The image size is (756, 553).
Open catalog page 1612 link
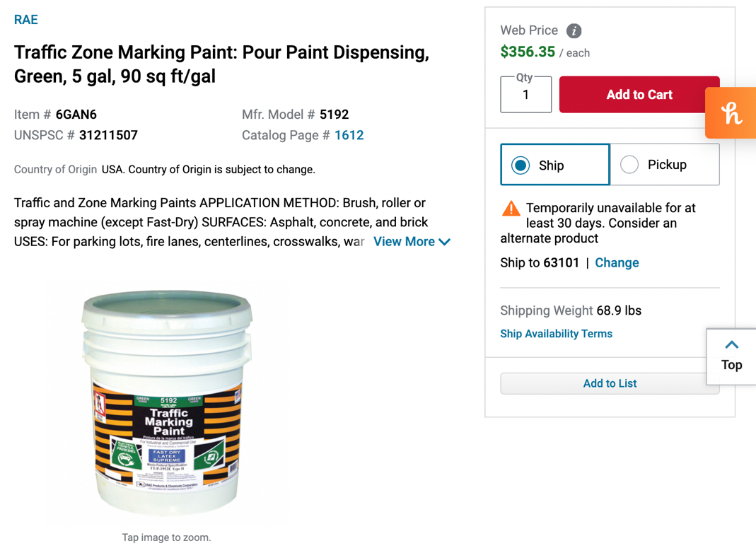(x=349, y=135)
